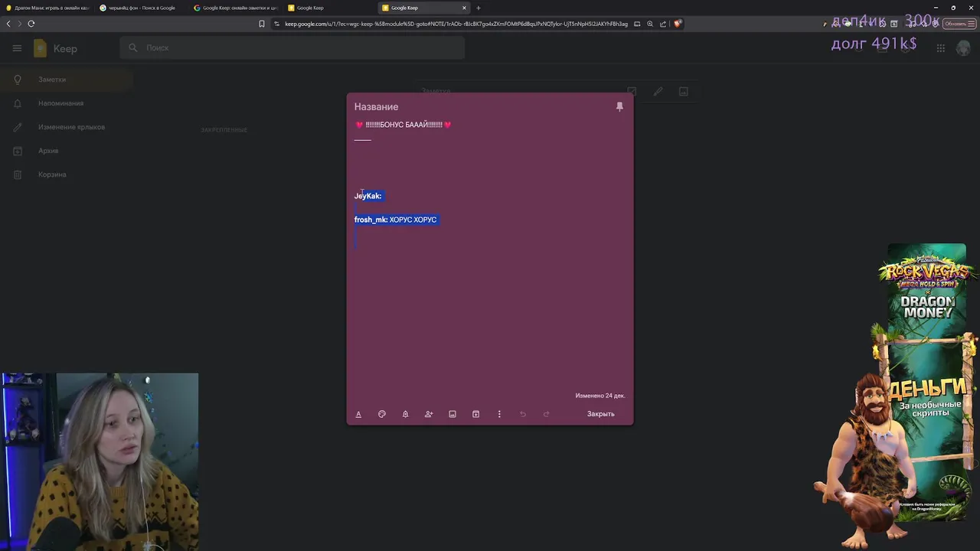Undo the last change in the note

[x=523, y=414]
